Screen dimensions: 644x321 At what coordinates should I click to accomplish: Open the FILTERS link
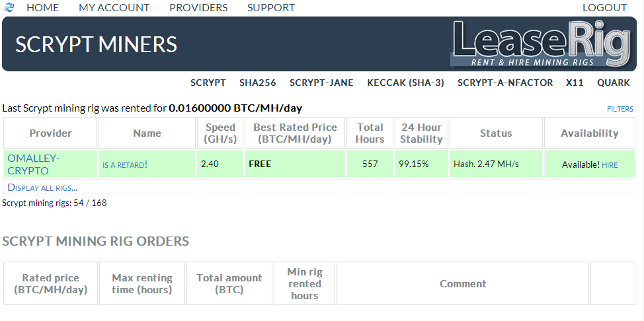(620, 109)
